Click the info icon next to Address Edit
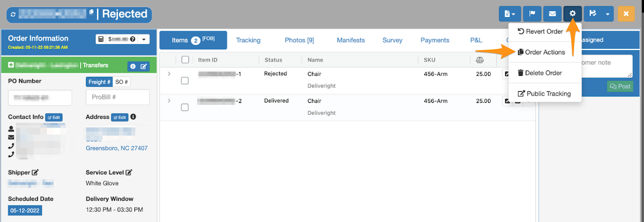The width and height of the screenshot is (644, 222). point(133,117)
